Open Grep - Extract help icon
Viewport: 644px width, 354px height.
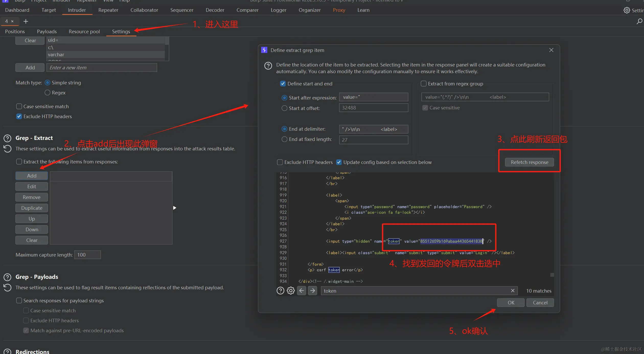click(7, 138)
